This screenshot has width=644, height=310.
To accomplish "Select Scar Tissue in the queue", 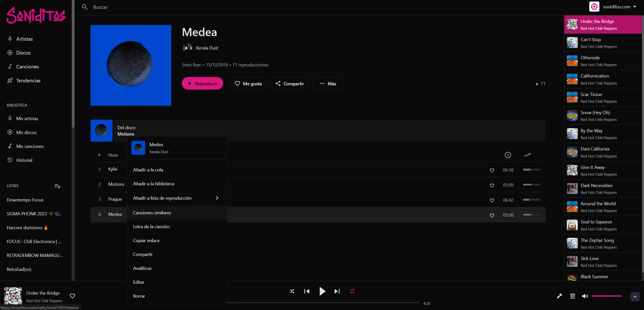I will 603,97.
